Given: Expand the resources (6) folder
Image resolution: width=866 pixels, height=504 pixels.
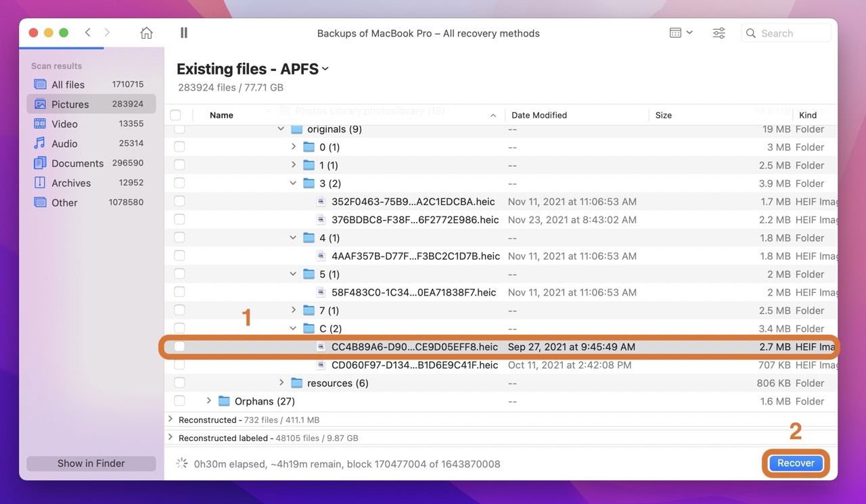Looking at the screenshot, I should pyautogui.click(x=281, y=383).
